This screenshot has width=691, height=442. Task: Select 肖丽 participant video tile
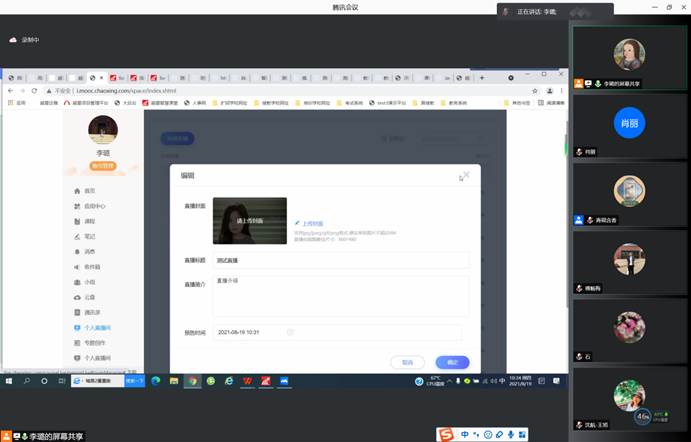(629, 123)
